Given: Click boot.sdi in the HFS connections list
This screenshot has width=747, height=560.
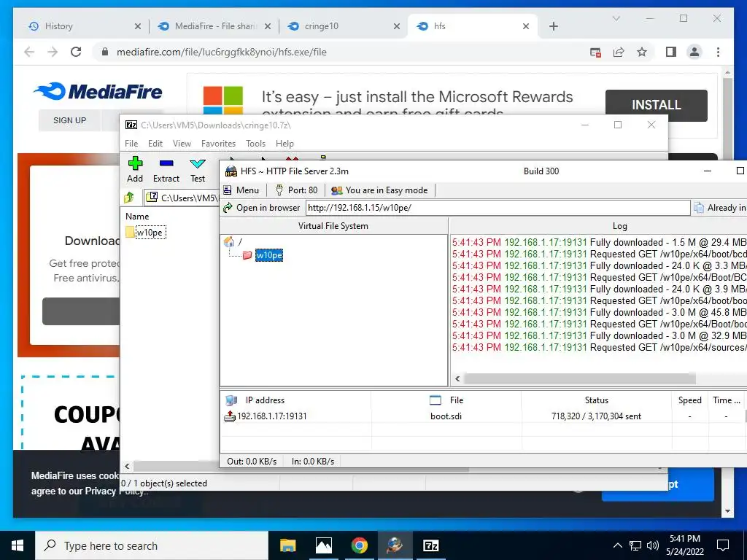Looking at the screenshot, I should point(446,416).
